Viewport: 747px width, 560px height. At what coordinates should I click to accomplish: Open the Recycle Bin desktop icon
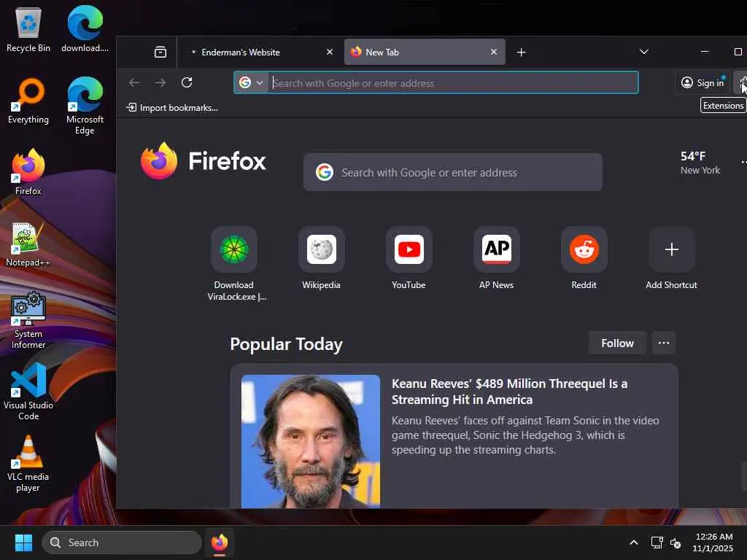click(28, 29)
